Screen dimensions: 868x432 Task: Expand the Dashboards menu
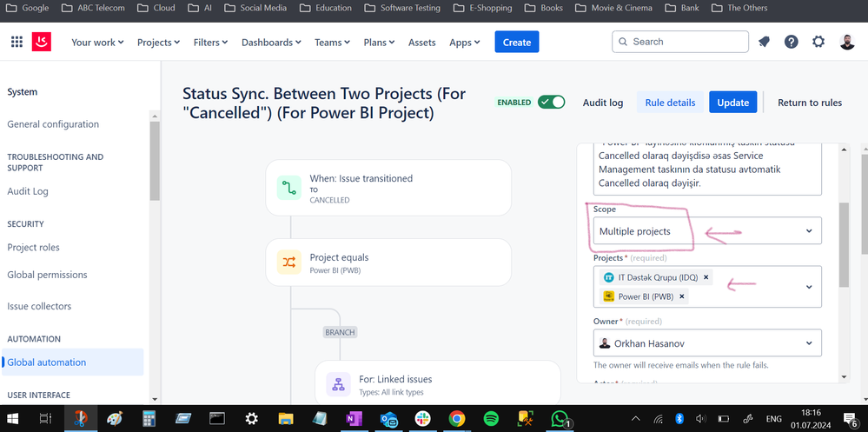271,42
